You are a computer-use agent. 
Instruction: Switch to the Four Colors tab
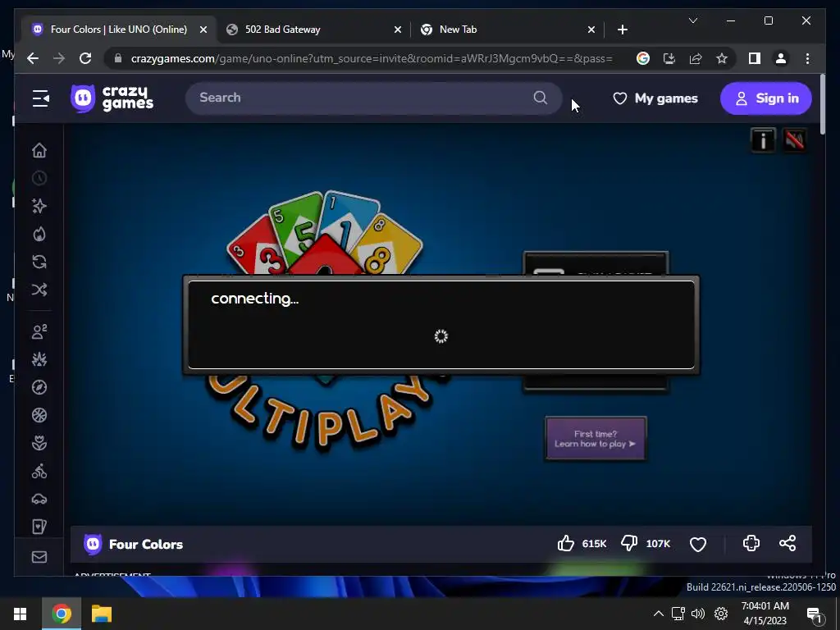[119, 30]
